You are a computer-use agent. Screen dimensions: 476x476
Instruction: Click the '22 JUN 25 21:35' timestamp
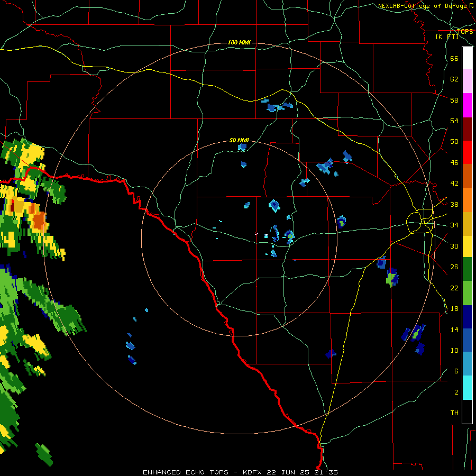[302, 472]
